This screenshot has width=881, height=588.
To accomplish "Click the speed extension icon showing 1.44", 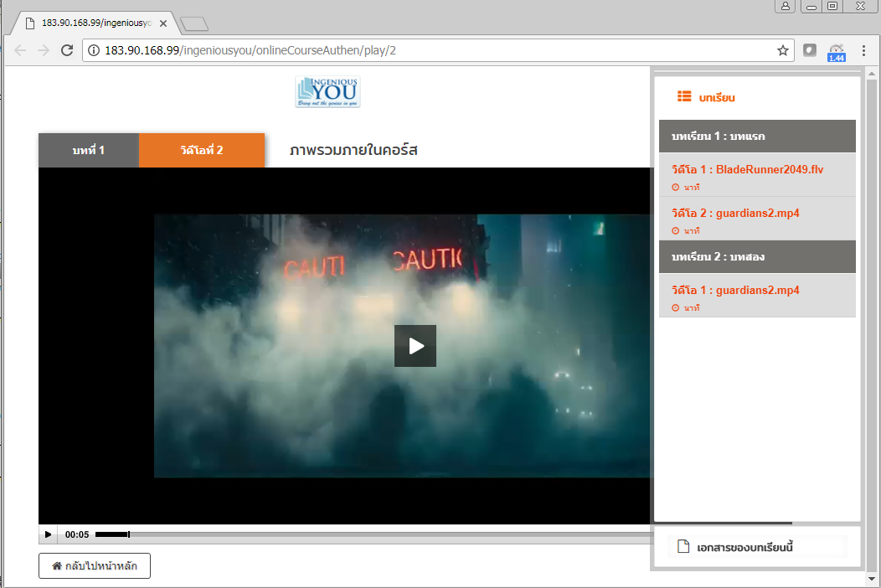I will click(836, 52).
